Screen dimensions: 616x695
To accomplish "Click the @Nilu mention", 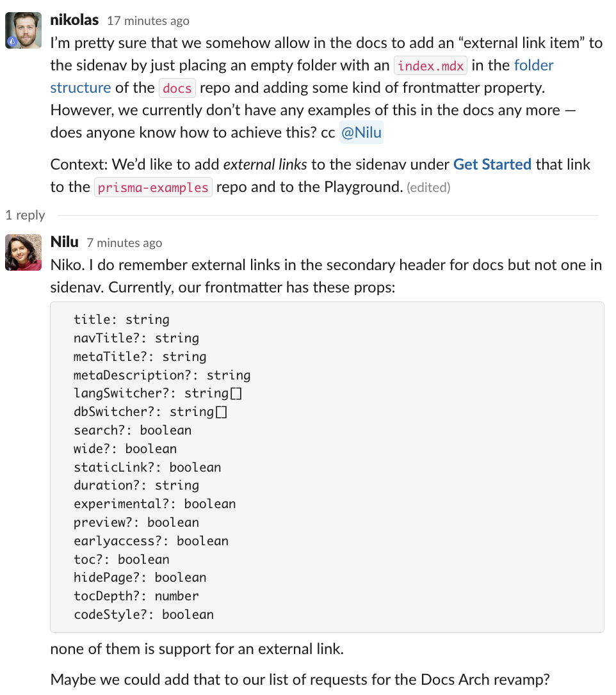I will pos(362,132).
